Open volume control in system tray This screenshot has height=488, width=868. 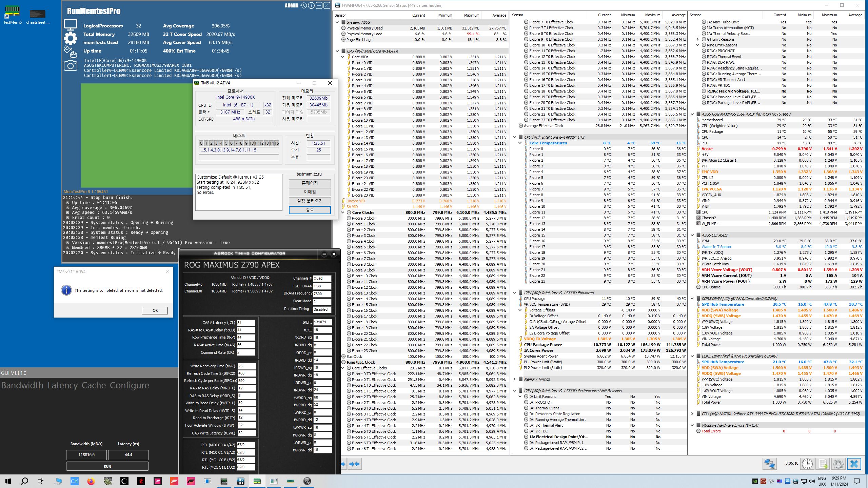point(812,481)
